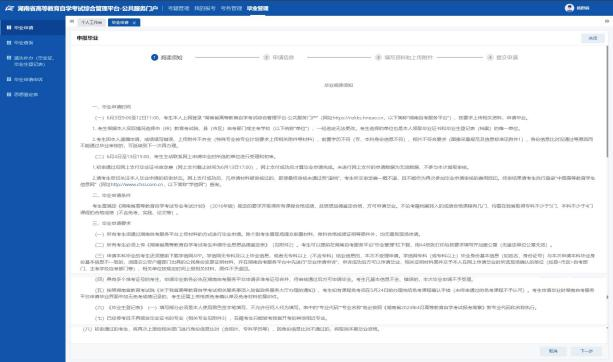The image size is (613, 362).
Task: Click the tab-list arrow icon at far right of tab bar
Action: 607,22
